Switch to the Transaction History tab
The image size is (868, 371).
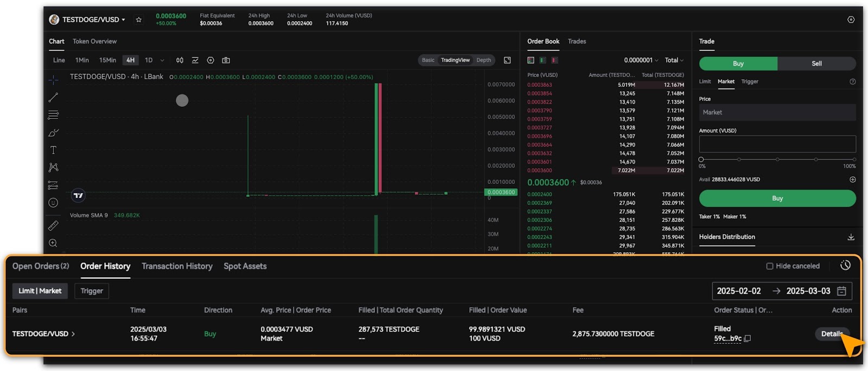(177, 266)
